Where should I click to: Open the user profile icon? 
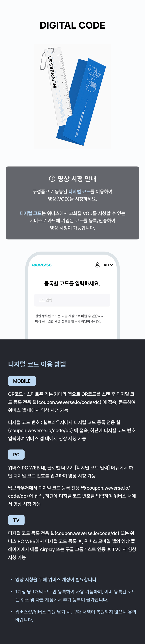[x=97, y=265]
